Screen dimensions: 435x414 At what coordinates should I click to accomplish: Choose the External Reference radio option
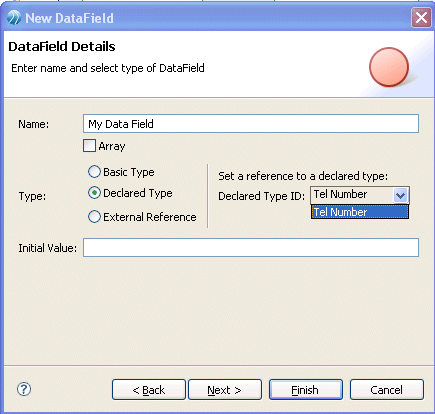94,217
